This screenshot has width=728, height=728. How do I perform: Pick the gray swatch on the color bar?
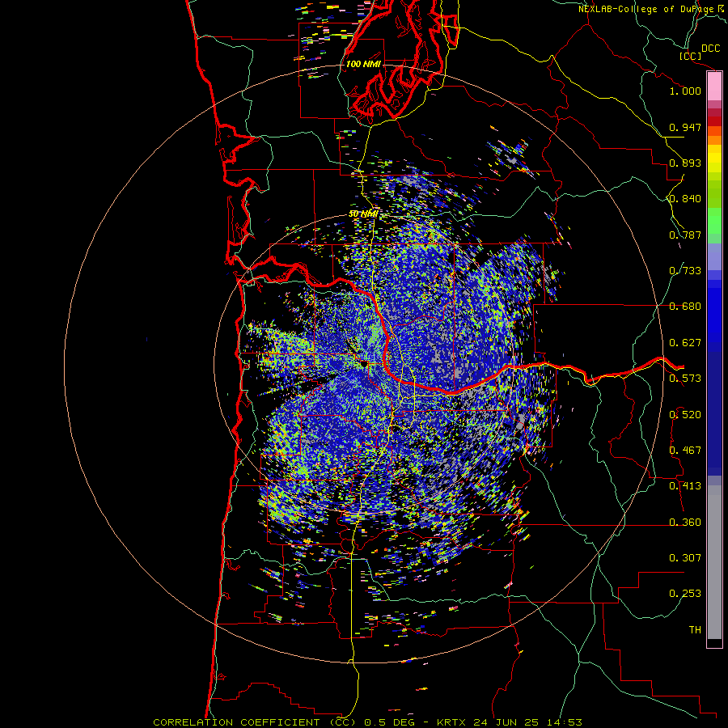click(x=714, y=562)
